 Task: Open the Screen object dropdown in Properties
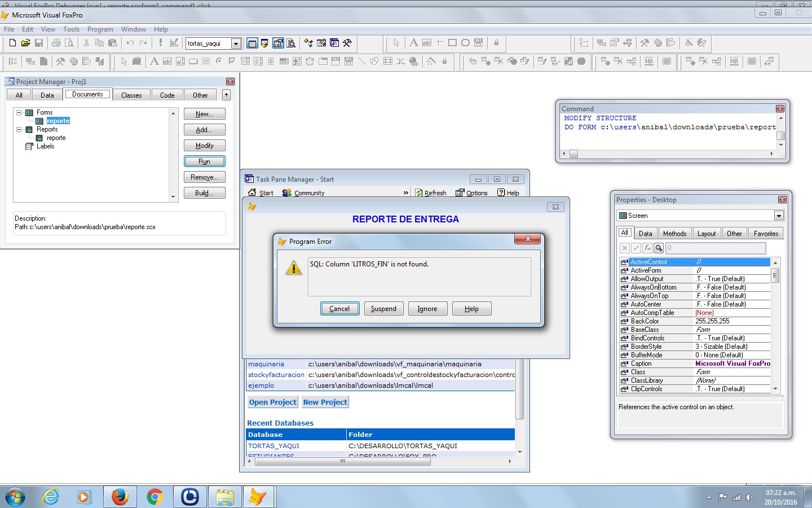[779, 216]
